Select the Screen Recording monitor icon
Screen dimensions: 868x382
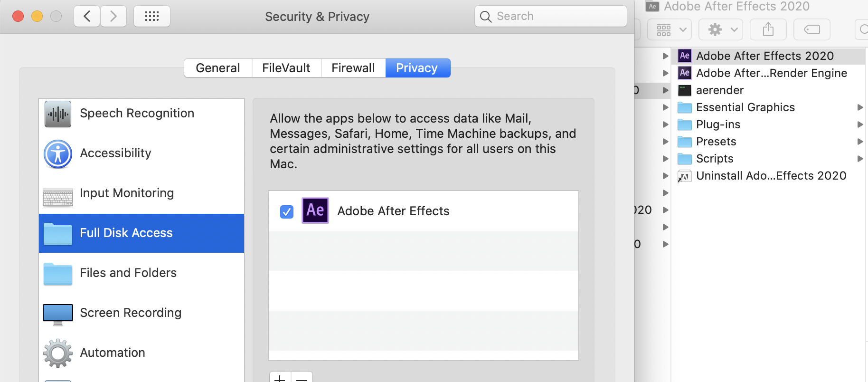57,313
